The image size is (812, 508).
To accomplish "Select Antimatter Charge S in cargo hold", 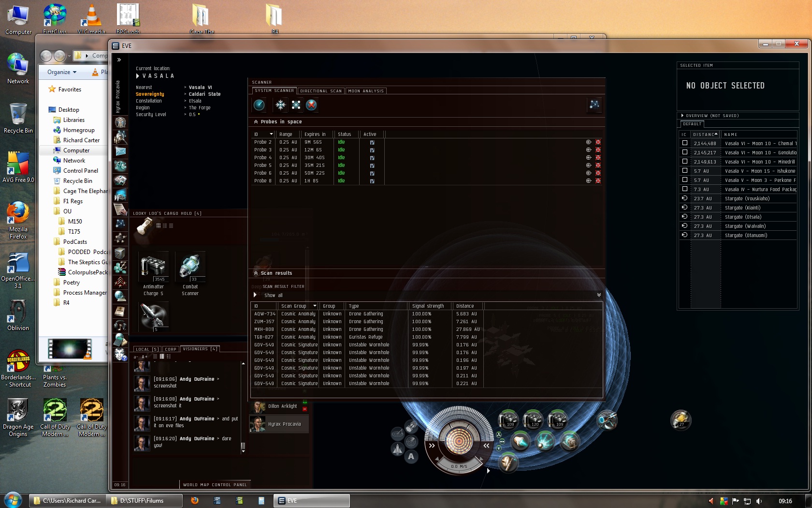I will [154, 273].
